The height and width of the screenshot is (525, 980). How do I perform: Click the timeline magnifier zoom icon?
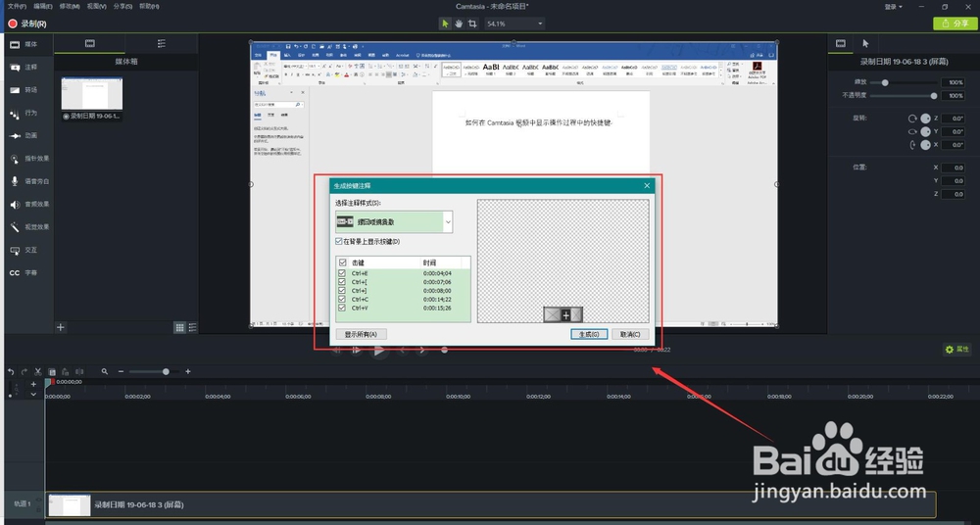pos(105,371)
